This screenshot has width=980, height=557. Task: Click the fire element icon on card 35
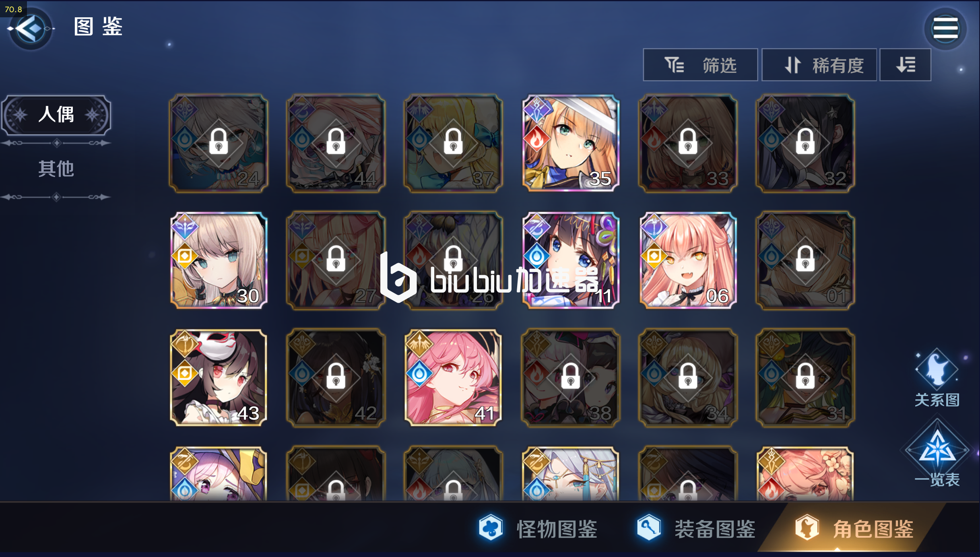[x=536, y=139]
